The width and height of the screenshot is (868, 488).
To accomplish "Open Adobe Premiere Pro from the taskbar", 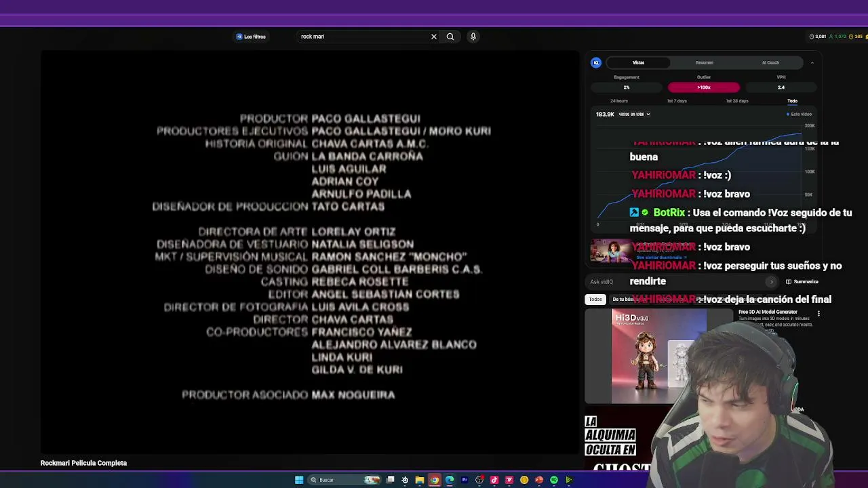I will tap(465, 480).
